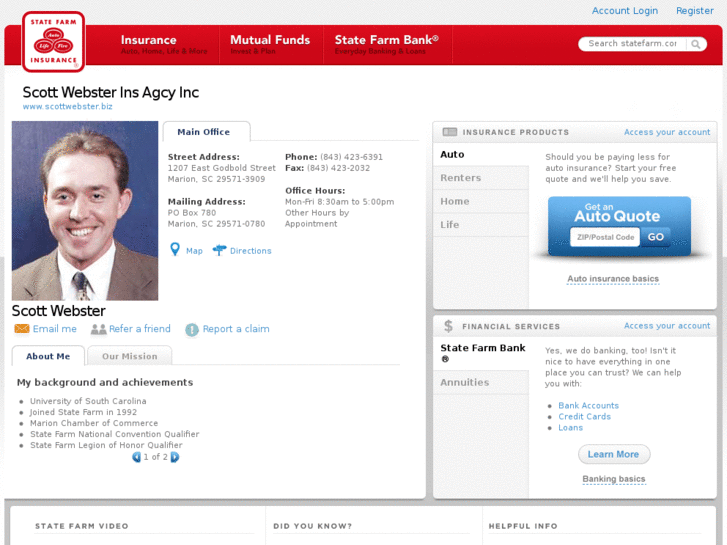This screenshot has height=545, width=727.
Task: Click 'State Farm Legion of Honor Qualifier' item
Action: click(106, 445)
